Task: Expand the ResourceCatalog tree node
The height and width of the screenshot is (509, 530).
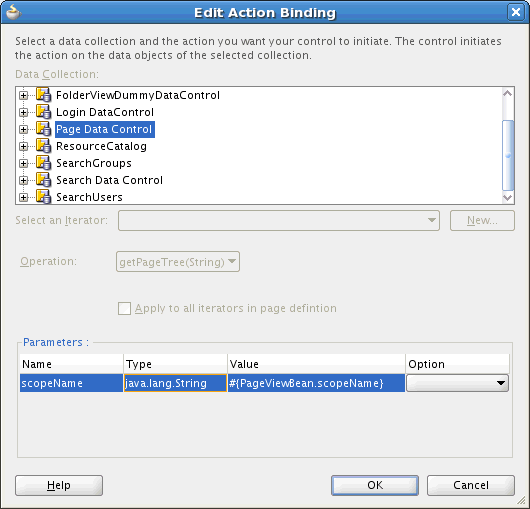Action: [23, 146]
